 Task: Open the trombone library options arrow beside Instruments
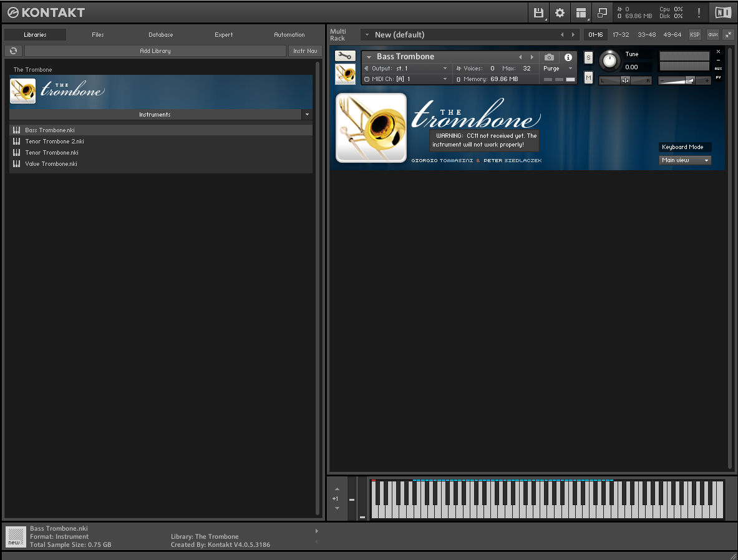pos(308,114)
